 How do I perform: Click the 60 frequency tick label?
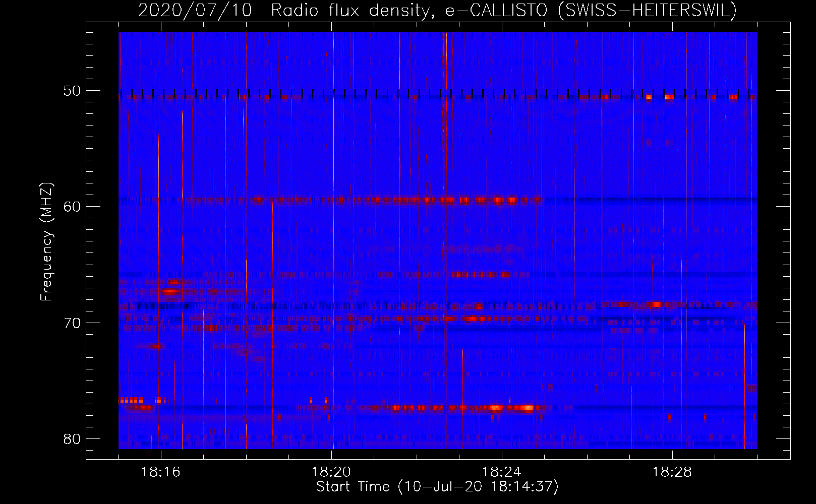(x=73, y=207)
